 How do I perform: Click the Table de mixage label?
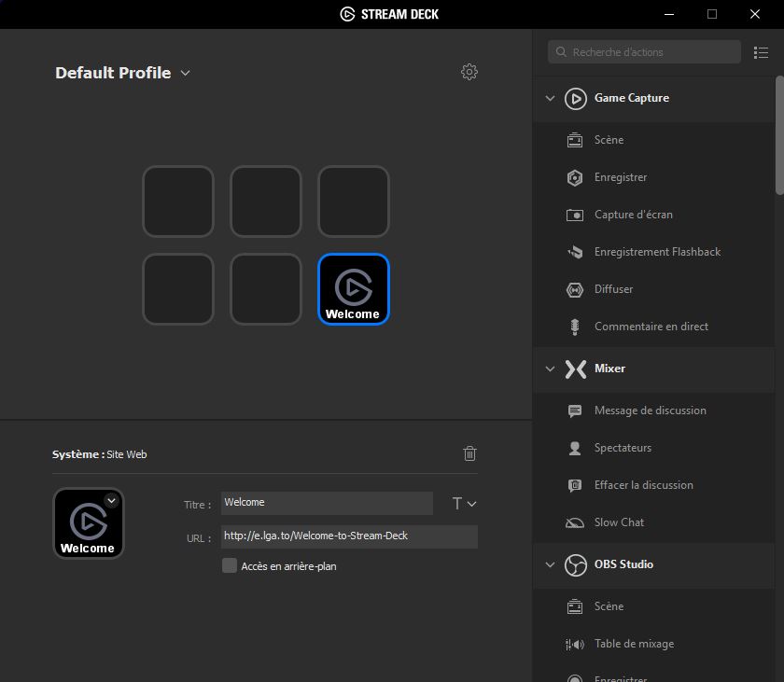(634, 644)
